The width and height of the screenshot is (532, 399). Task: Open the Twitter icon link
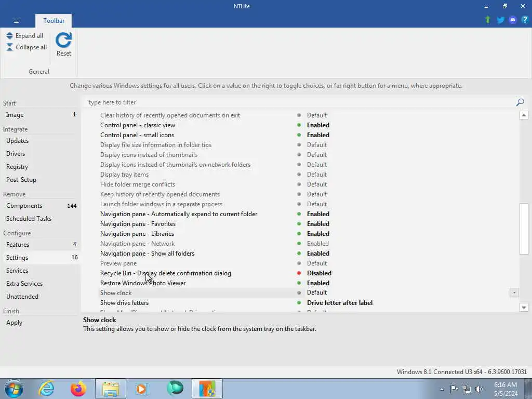pos(500,20)
